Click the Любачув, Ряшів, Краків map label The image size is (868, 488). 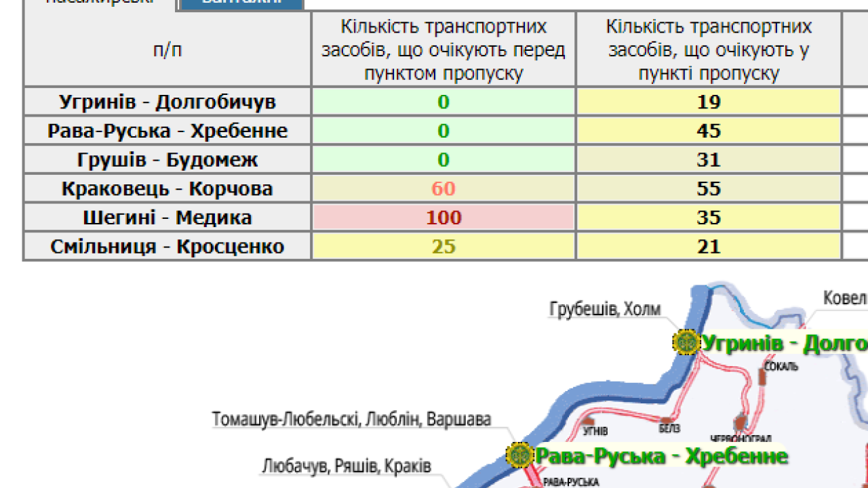347,465
